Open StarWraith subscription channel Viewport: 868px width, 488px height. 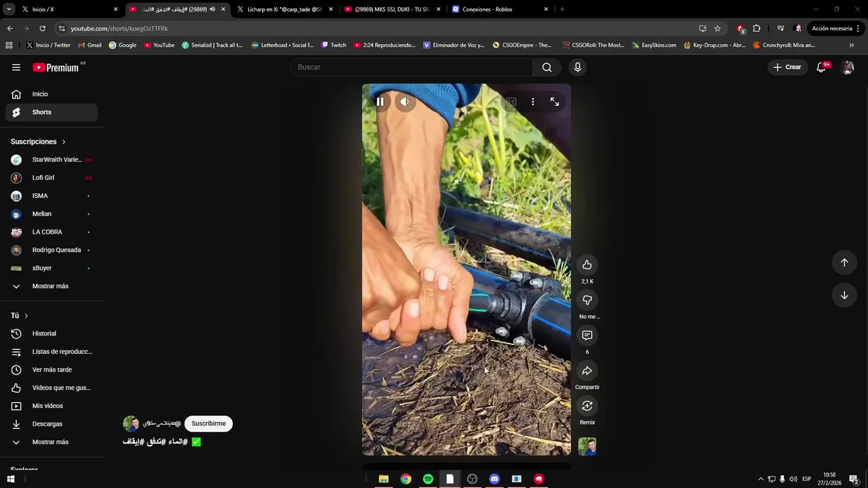(x=52, y=160)
